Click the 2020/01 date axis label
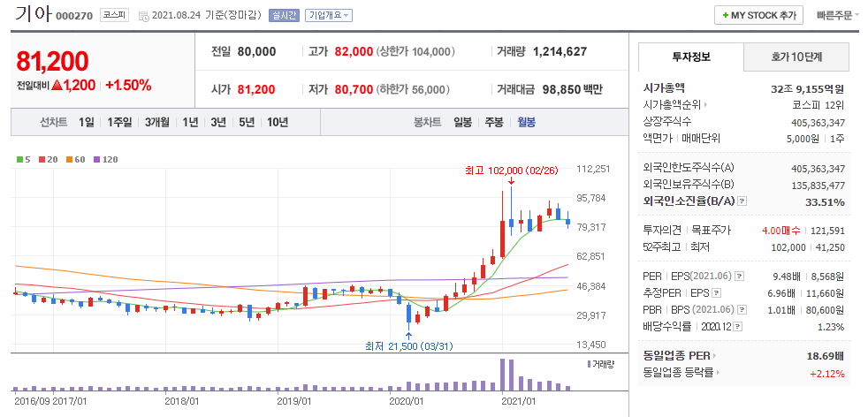The width and height of the screenshot is (868, 417). tap(407, 400)
